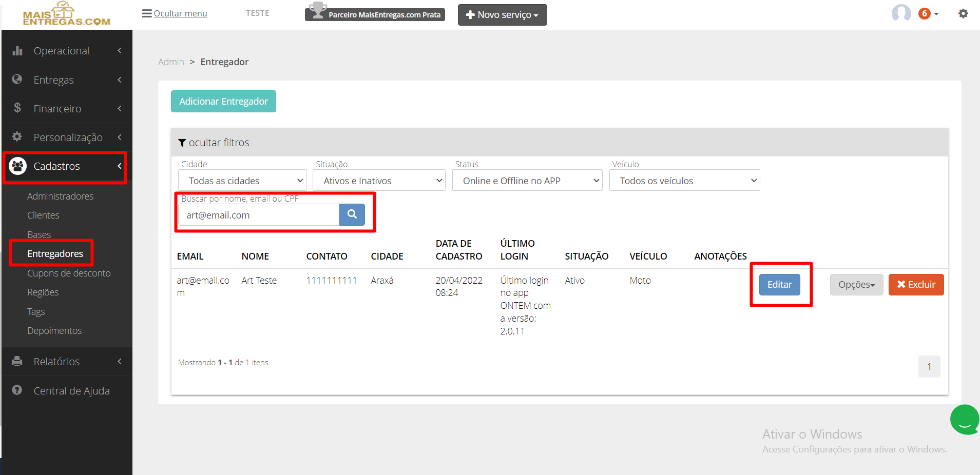
Task: Click the search magnifier button
Action: point(352,214)
